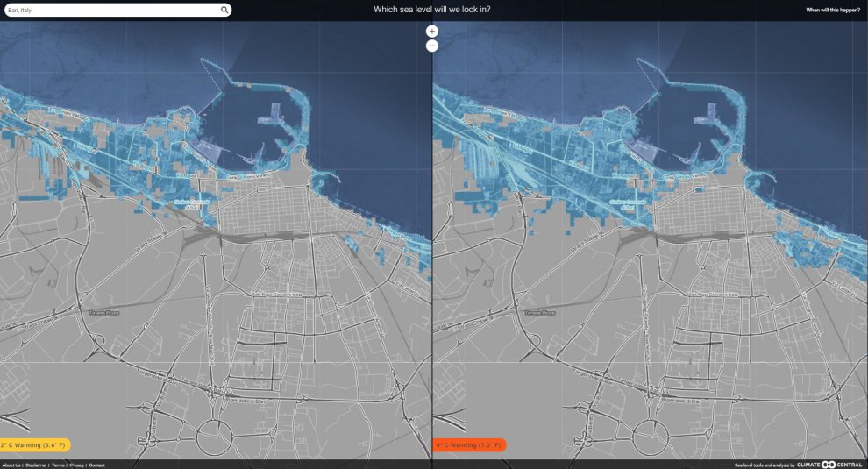Open the Privacy footer link
The width and height of the screenshot is (868, 469).
coord(77,465)
